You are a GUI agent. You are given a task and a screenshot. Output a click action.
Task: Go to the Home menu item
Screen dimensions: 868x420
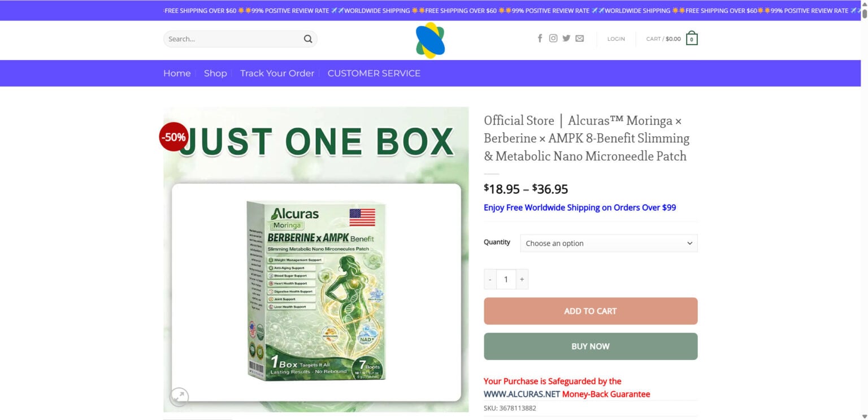click(x=177, y=73)
